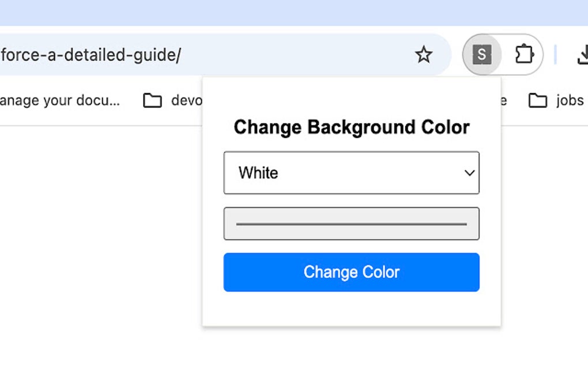Toggle the page bookmark with the star
The image size is (588, 368).
coord(424,55)
